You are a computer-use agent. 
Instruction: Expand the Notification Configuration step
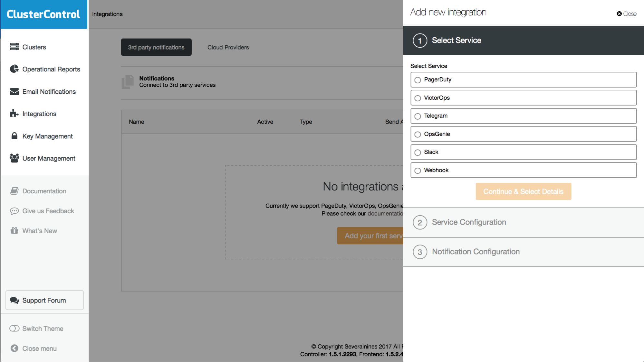click(x=524, y=252)
